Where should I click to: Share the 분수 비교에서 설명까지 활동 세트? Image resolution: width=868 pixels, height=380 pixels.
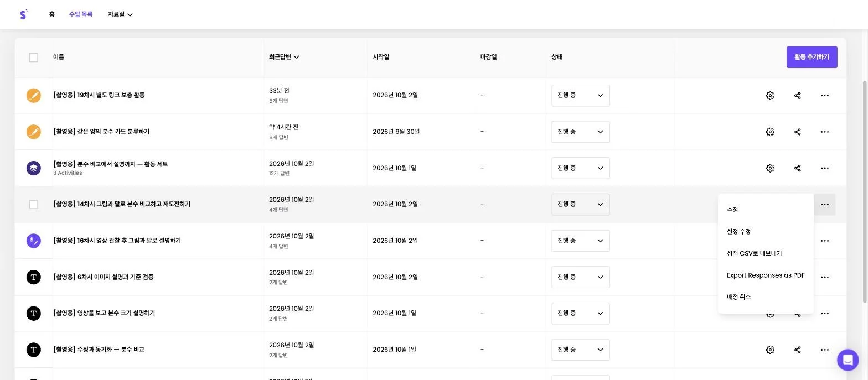point(797,168)
